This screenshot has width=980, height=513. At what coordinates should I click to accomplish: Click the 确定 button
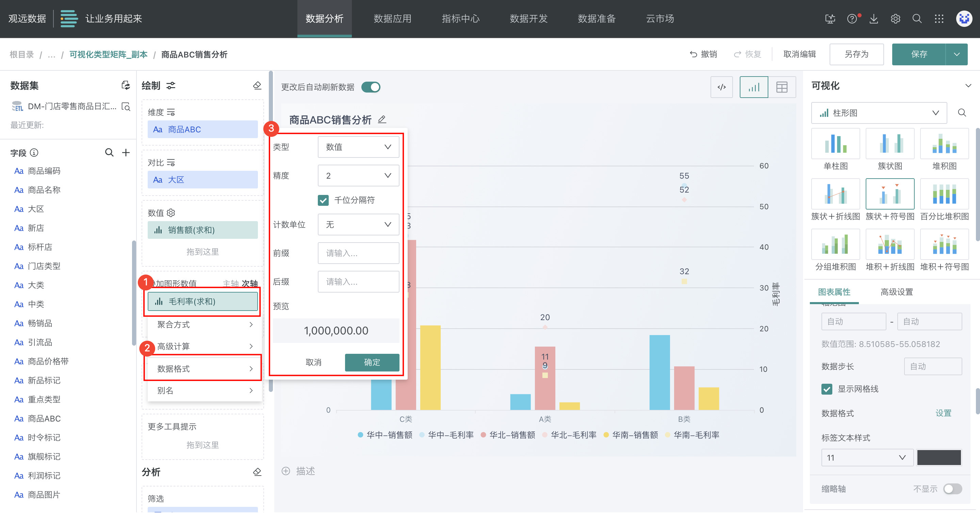coord(372,362)
